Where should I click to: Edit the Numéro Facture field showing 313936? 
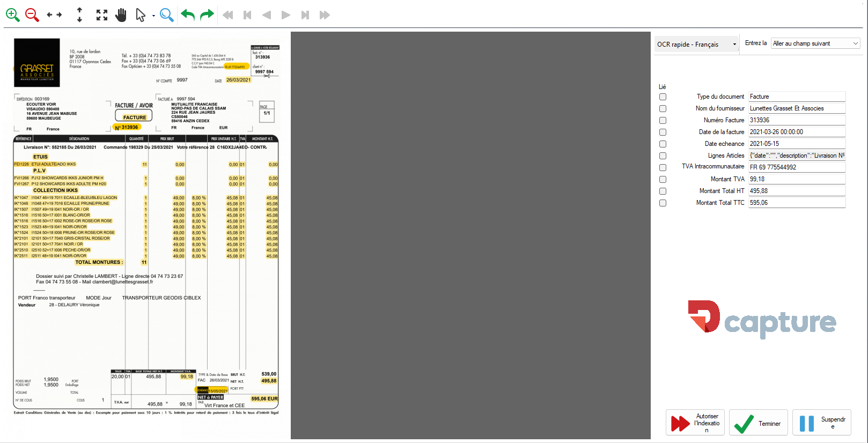[x=797, y=120]
